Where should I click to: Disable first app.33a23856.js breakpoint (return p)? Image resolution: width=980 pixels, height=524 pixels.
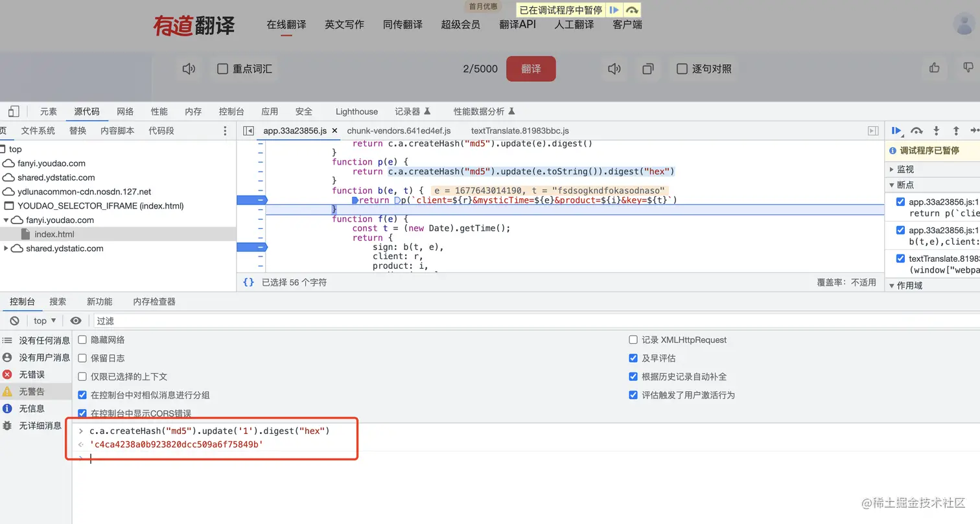[x=900, y=202]
